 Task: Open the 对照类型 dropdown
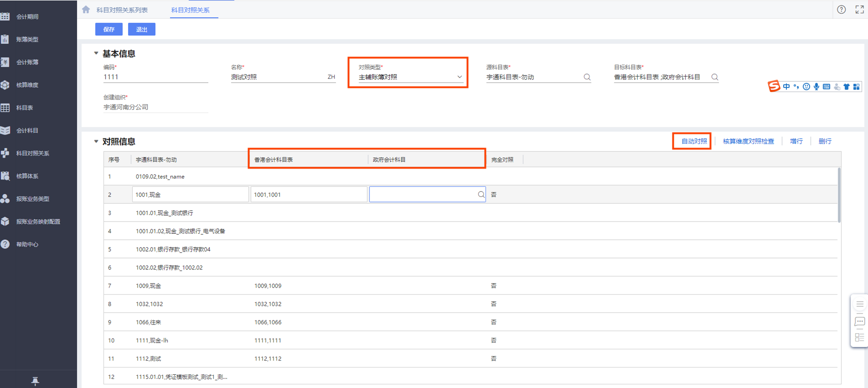pyautogui.click(x=411, y=77)
